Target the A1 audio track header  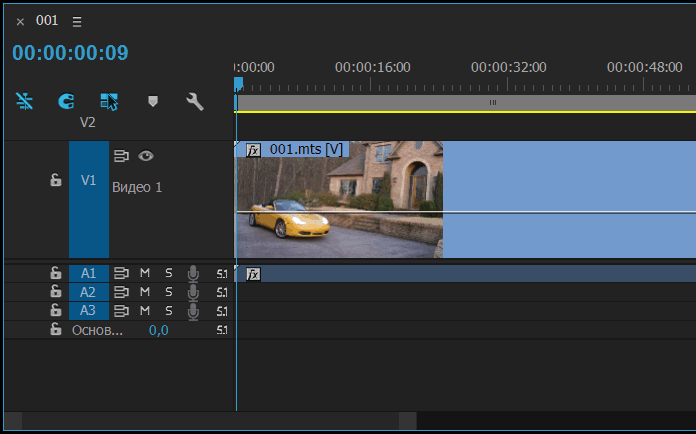(88, 273)
